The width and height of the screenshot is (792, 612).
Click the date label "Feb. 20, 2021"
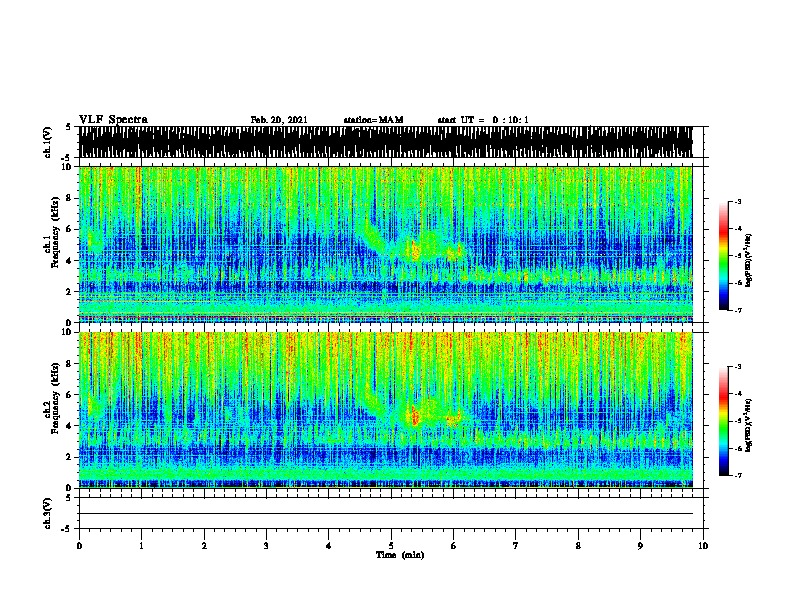click(279, 120)
